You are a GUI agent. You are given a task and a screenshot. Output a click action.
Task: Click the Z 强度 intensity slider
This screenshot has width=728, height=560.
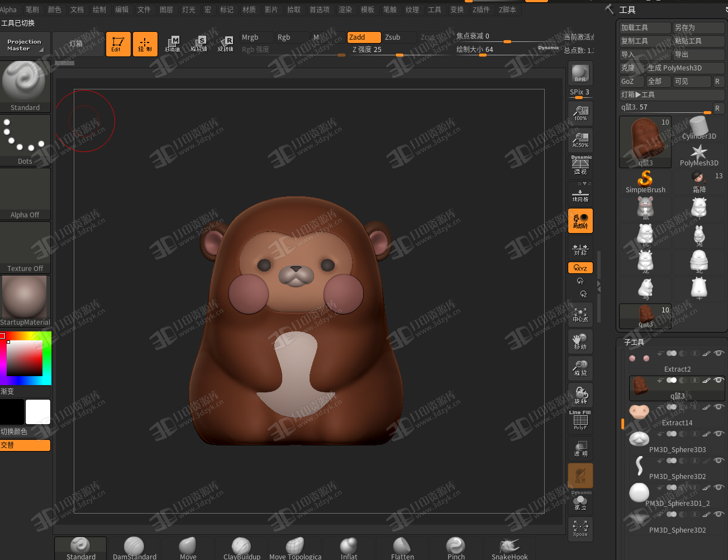pyautogui.click(x=399, y=50)
